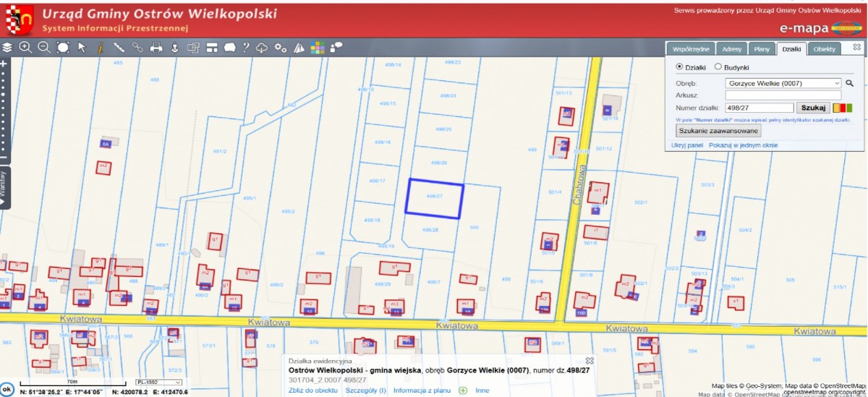Switch to the Adresy tab
868x397 pixels.
pyautogui.click(x=732, y=49)
